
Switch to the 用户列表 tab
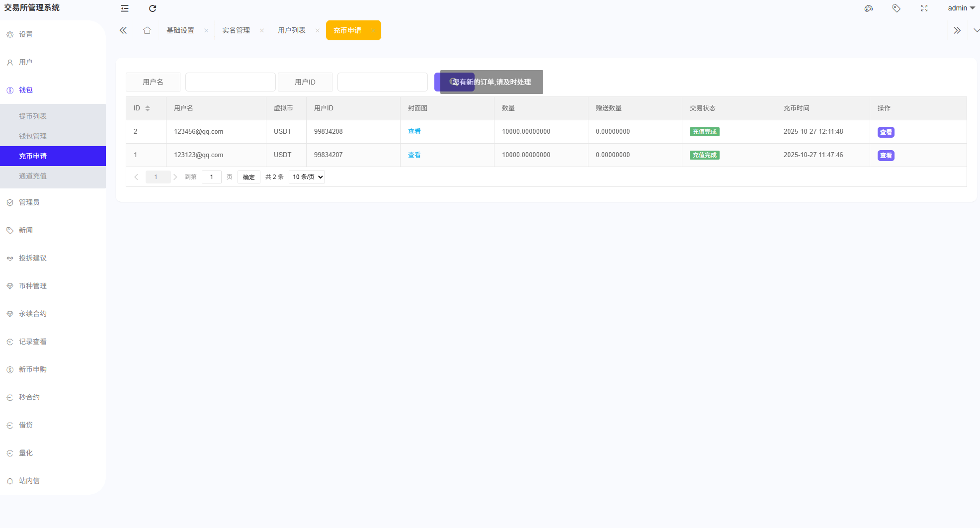click(292, 30)
